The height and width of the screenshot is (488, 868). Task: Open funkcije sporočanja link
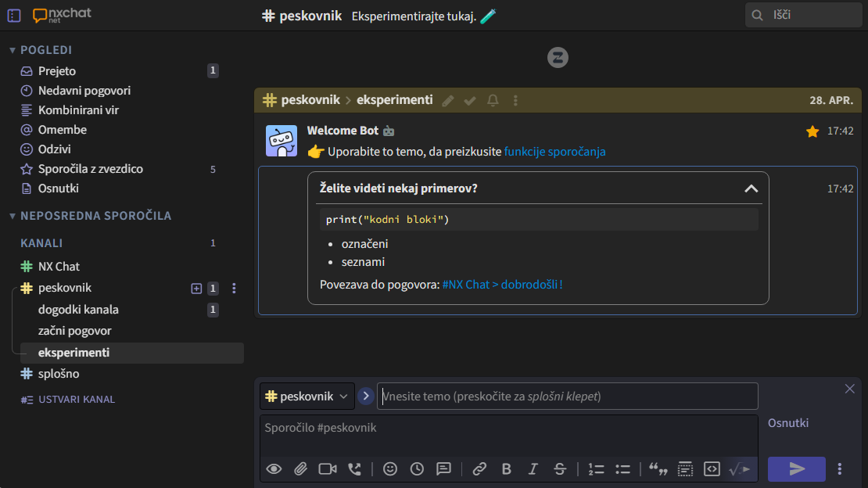click(554, 152)
